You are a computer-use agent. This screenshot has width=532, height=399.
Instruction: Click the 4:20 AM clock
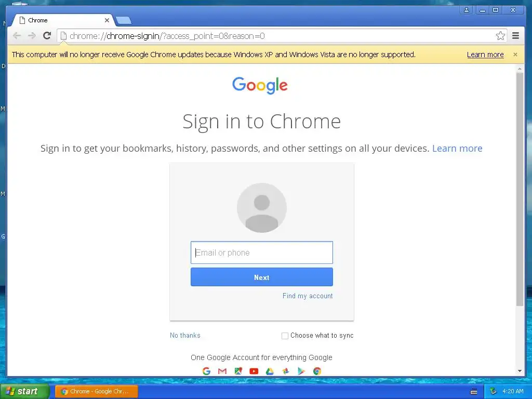(513, 391)
